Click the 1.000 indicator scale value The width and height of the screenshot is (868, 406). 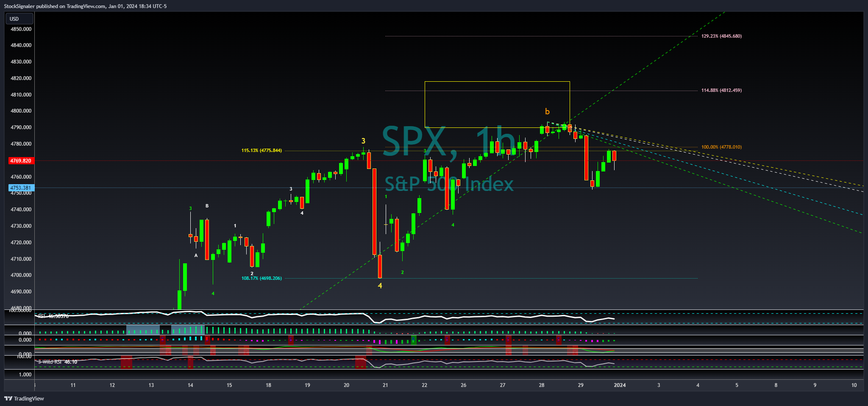pos(25,375)
